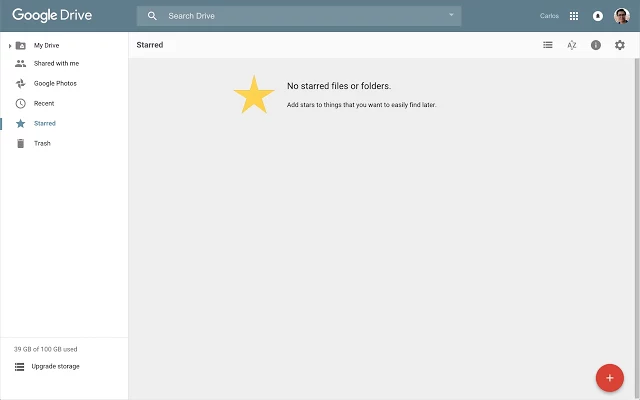Screen dimensions: 640x400
Task: Click the Upgrade storage link
Action: pos(54,366)
